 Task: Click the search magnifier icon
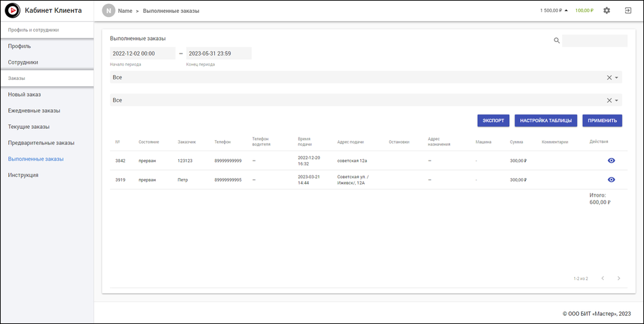coord(557,41)
